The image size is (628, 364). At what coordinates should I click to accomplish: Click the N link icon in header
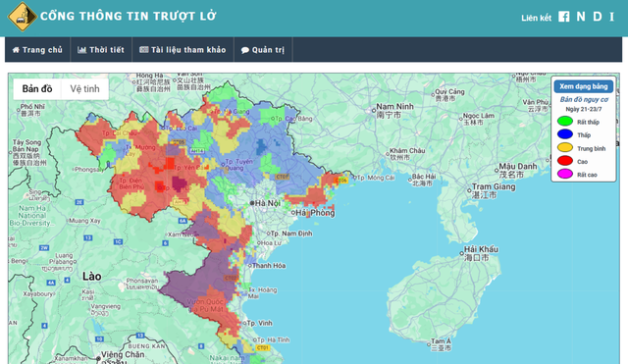581,17
